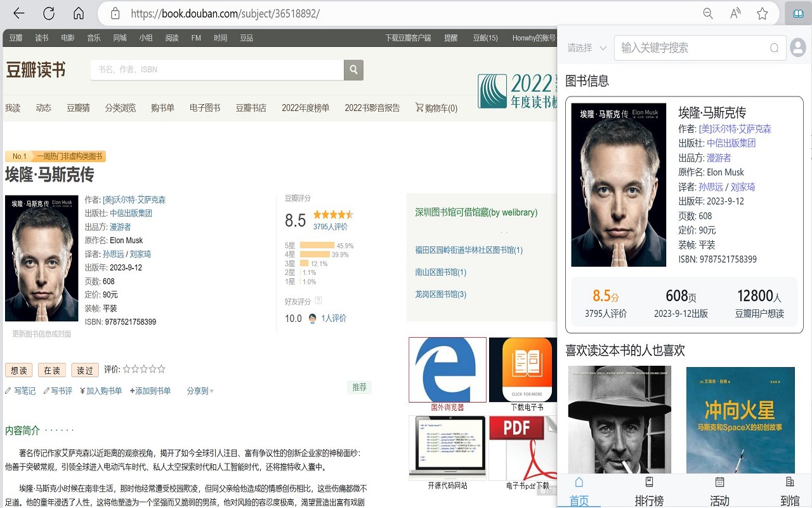Open 音乐 in the top navigation

tap(94, 37)
